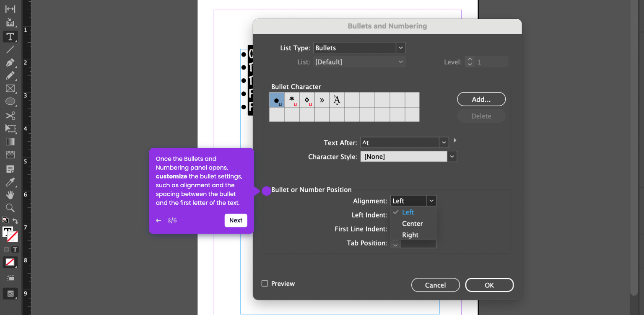644x315 pixels.
Task: Click the Tab Position input field
Action: pyautogui.click(x=418, y=244)
